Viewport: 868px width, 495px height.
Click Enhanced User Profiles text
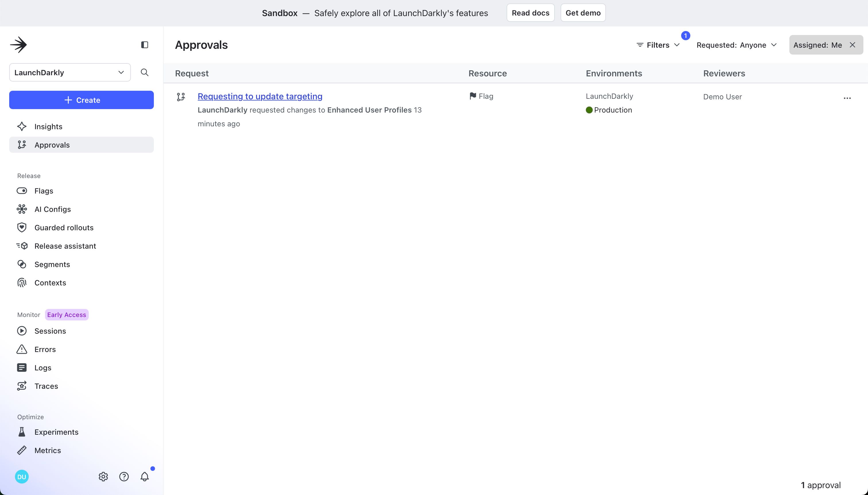(x=369, y=110)
